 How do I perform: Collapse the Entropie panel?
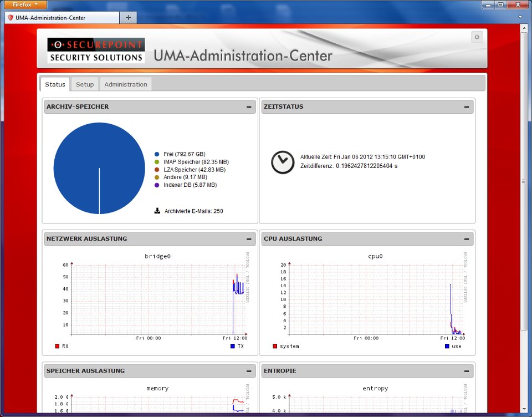tap(467, 371)
